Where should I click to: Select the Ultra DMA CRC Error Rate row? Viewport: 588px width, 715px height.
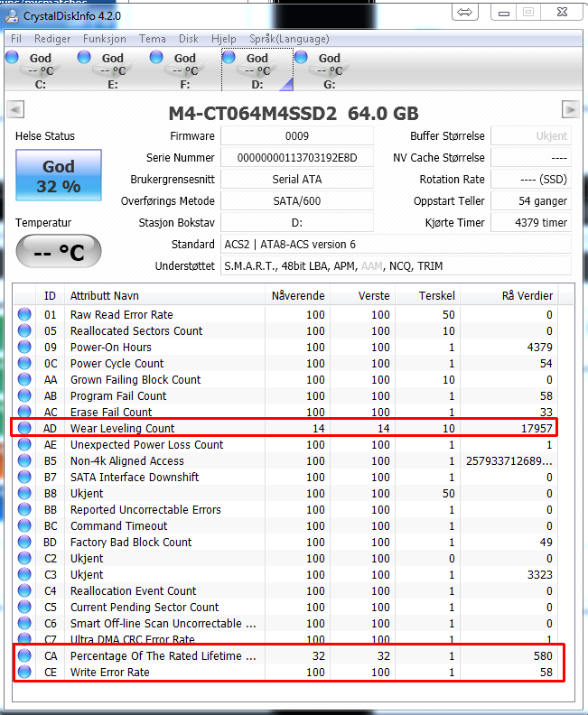[x=285, y=639]
